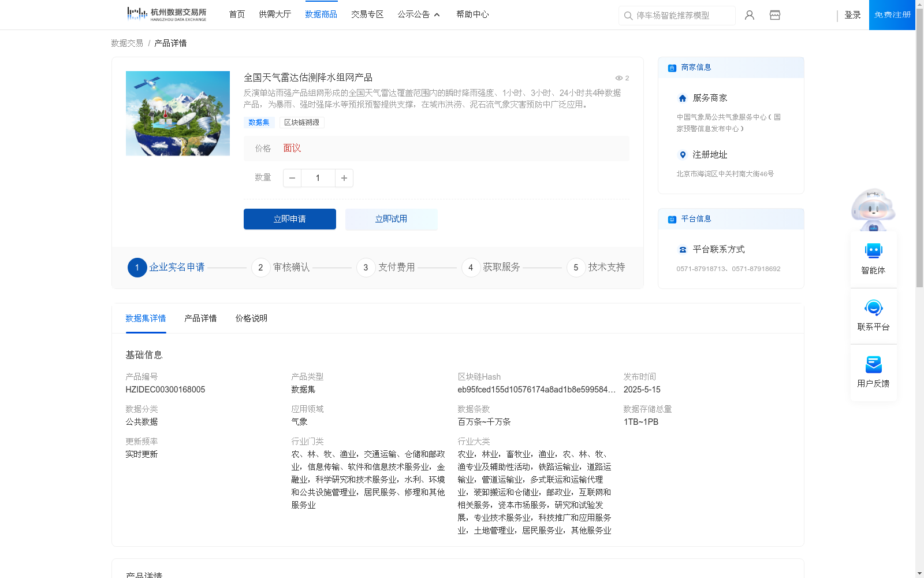Click the location pin beside 注册地址
Viewport: 924px width, 578px height.
(x=682, y=155)
